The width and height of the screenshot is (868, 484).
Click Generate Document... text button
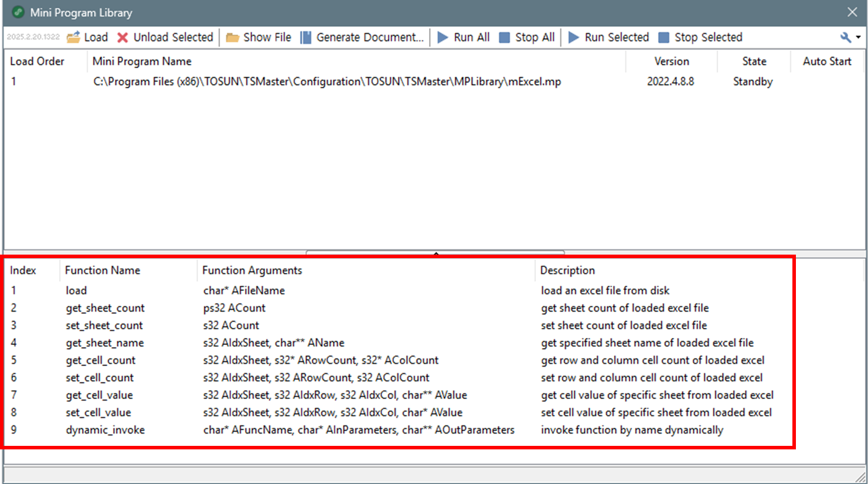click(370, 38)
